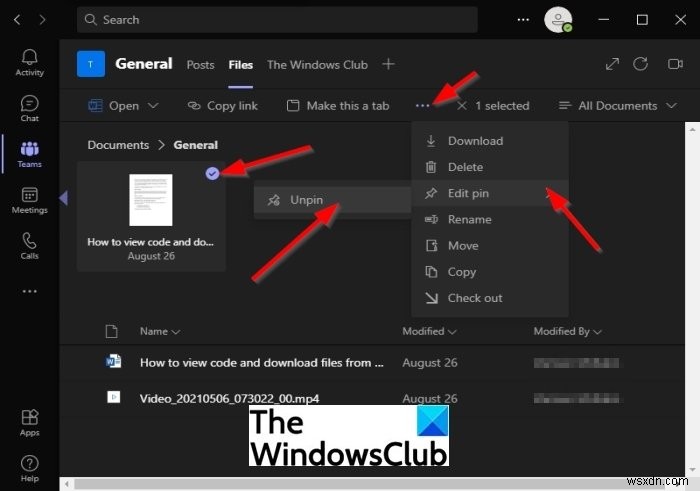Viewport: 700px width, 491px height.
Task: Clear selection with the X icon
Action: click(x=462, y=106)
